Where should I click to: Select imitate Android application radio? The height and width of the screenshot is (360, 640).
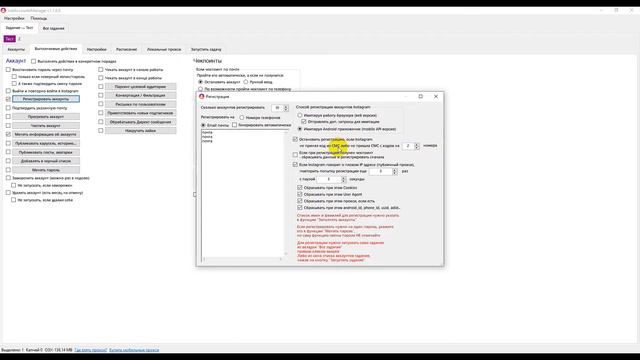(x=300, y=129)
